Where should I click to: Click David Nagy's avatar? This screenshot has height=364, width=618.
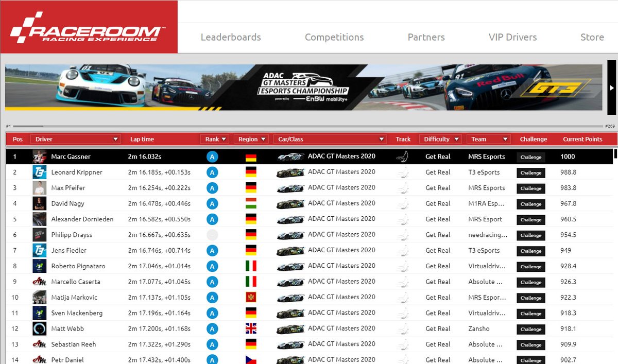(40, 203)
